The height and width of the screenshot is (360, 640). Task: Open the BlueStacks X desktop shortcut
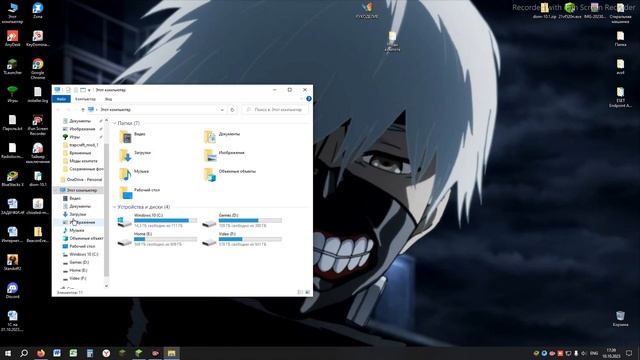point(12,178)
